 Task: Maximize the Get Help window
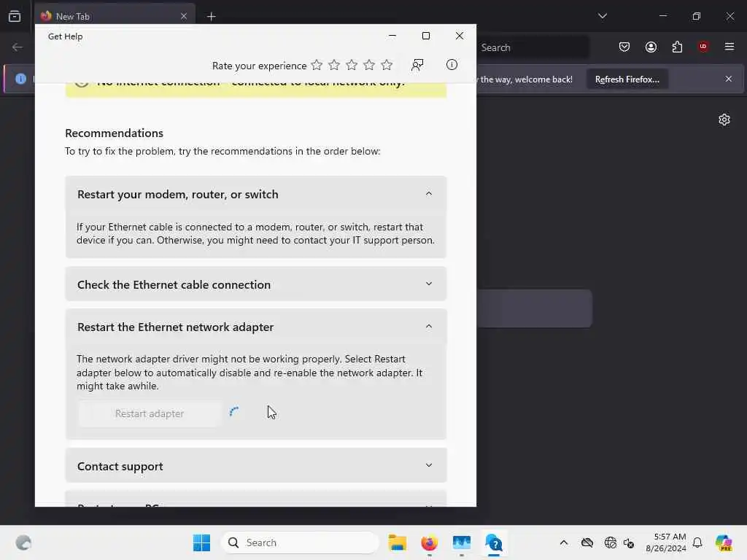(426, 36)
